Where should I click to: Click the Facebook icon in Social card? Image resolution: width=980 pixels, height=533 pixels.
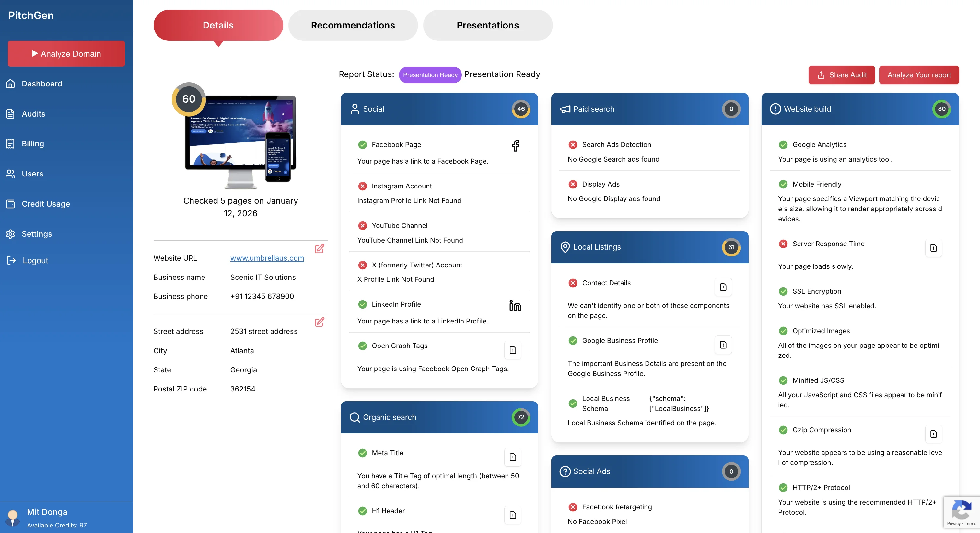coord(515,146)
